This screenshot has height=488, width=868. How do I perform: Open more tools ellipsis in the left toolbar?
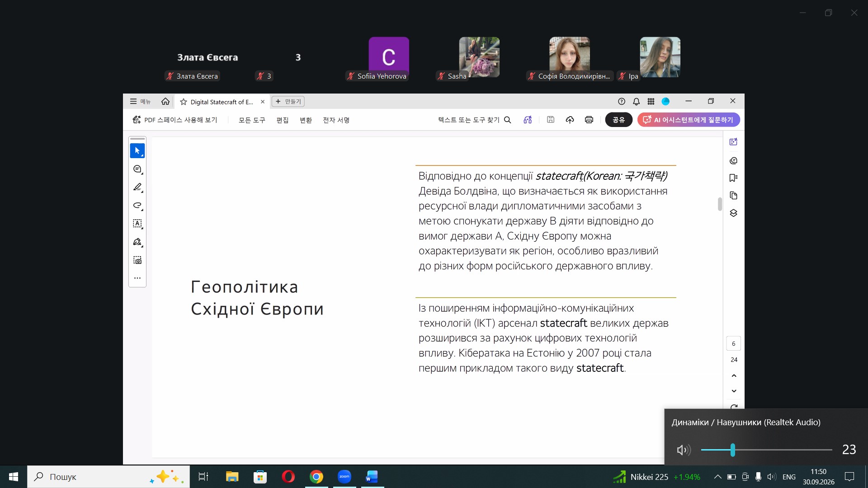(137, 278)
